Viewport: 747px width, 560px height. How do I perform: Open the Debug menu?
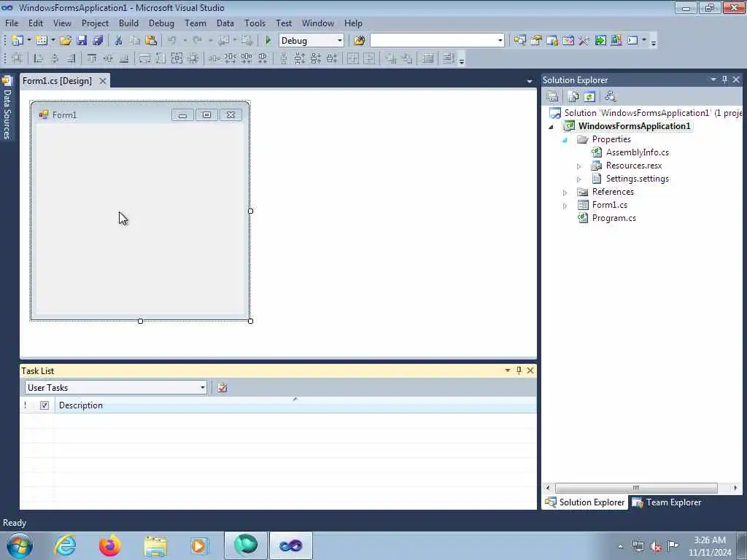click(161, 23)
